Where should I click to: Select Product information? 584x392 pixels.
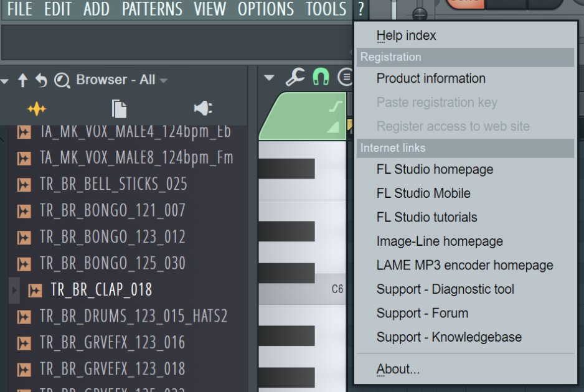coord(465,78)
